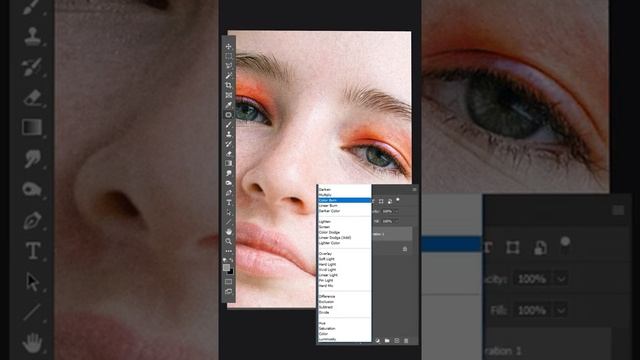This screenshot has height=360, width=640.
Task: Select the Path Selection tool in center toolbar
Action: point(229,212)
